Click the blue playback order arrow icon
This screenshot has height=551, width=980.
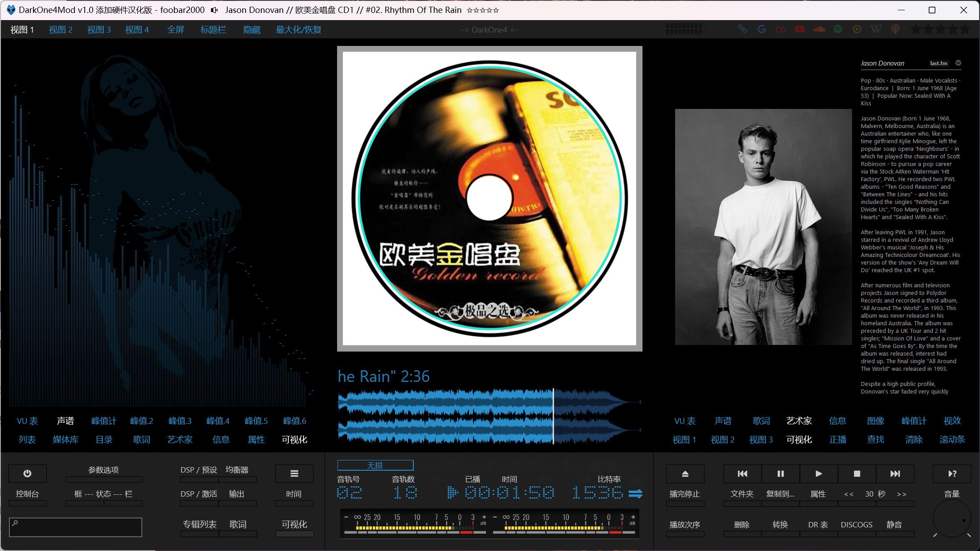pyautogui.click(x=635, y=493)
